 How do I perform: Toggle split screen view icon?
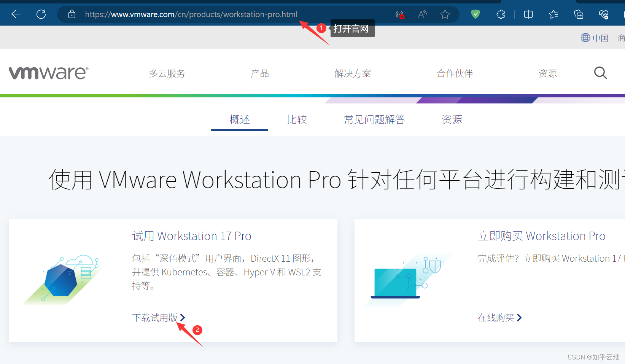point(528,14)
